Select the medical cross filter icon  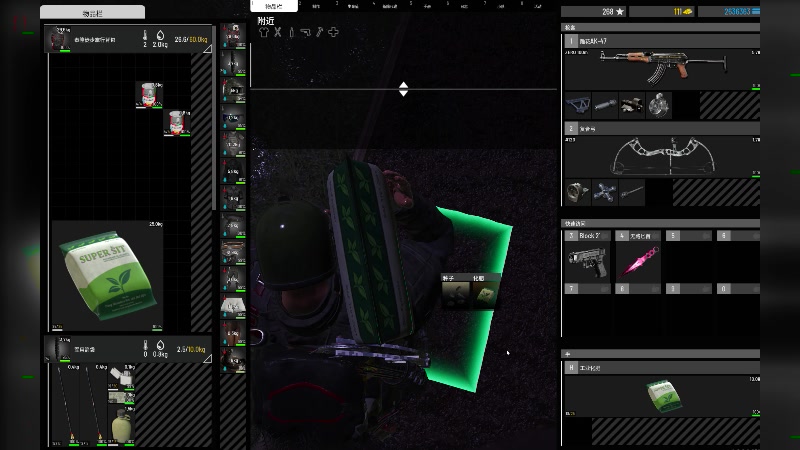click(333, 32)
